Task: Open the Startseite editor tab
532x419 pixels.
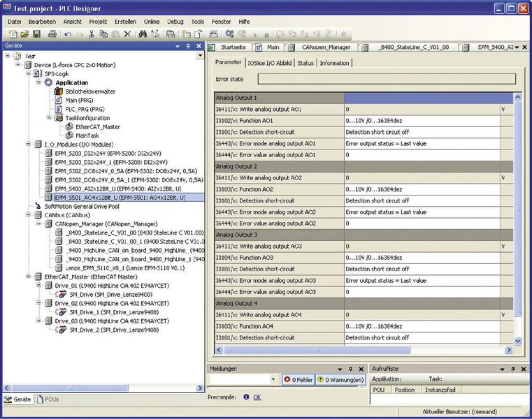Action: click(x=229, y=47)
